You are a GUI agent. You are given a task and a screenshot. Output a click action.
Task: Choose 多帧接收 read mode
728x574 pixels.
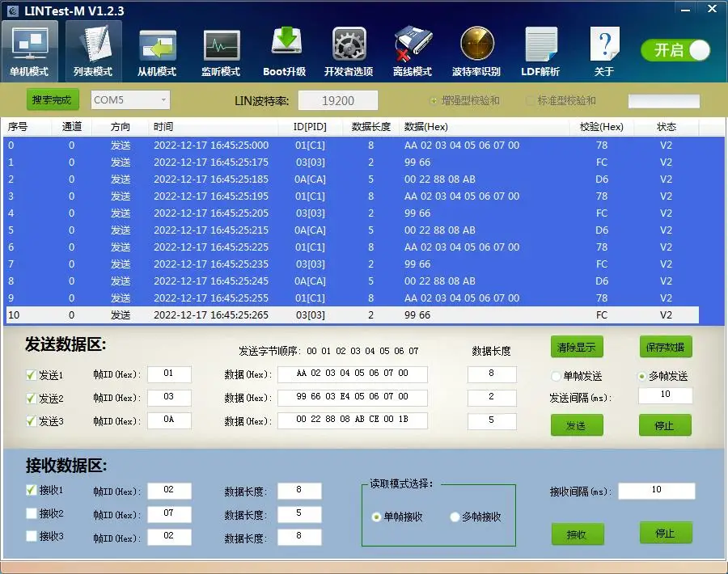coord(455,517)
